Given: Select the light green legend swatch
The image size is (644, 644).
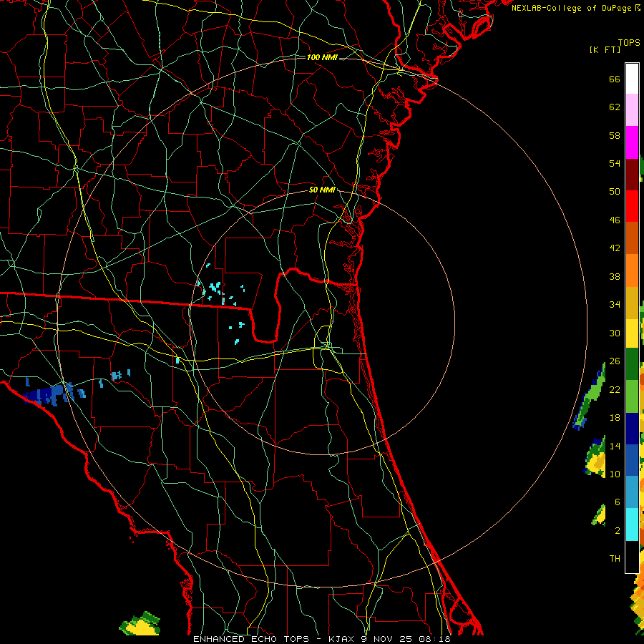Looking at the screenshot, I should [632, 396].
